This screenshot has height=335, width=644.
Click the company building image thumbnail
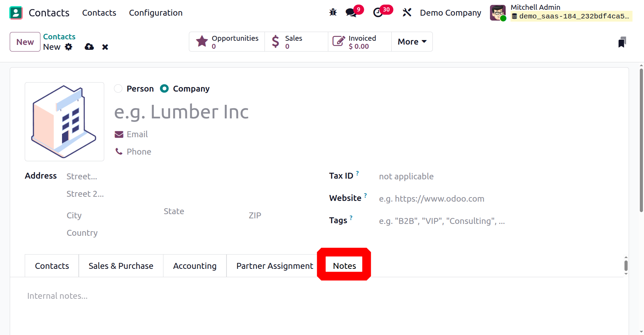(64, 122)
